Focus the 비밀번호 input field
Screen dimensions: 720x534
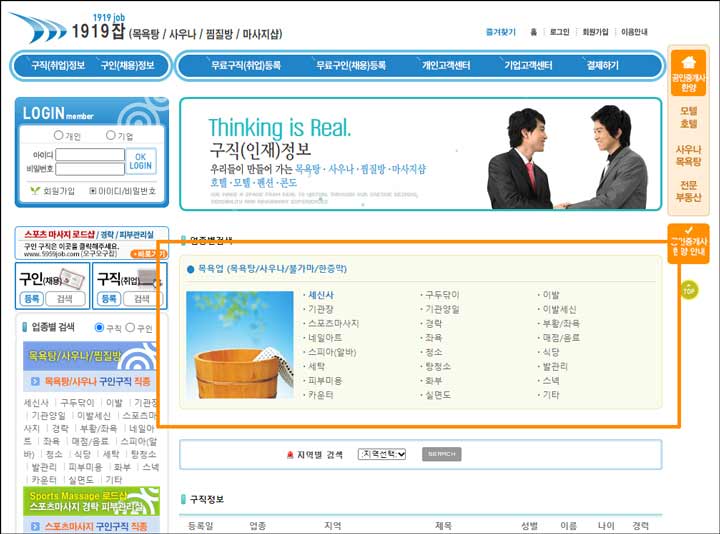click(90, 169)
